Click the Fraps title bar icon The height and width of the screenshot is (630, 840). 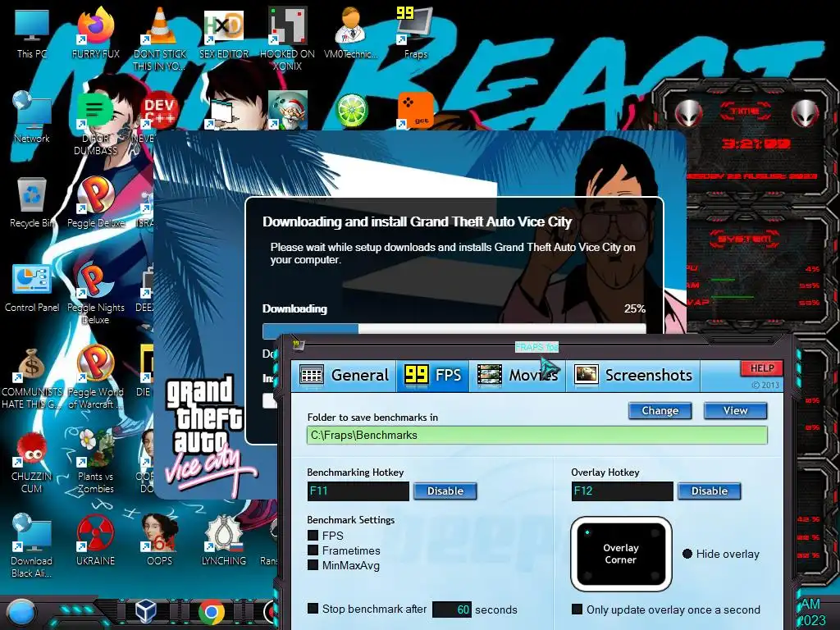[299, 345]
